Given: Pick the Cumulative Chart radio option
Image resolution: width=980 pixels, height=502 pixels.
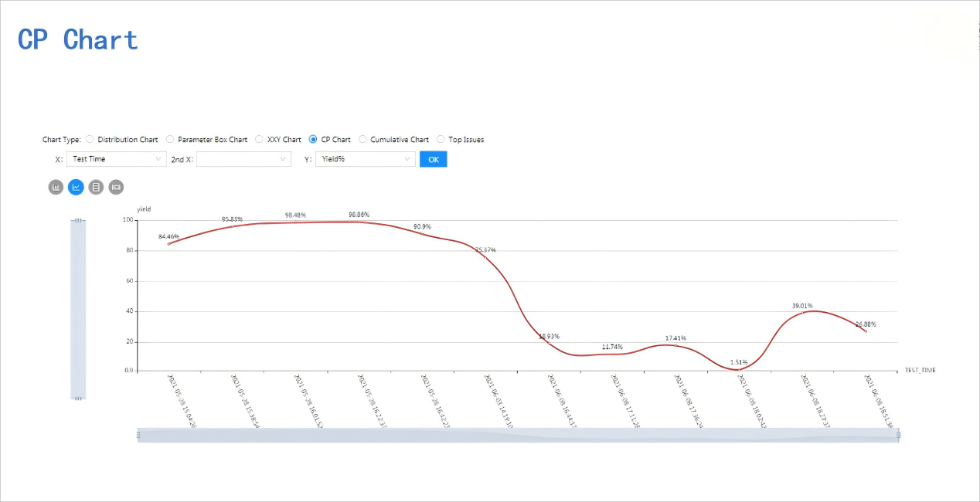Looking at the screenshot, I should [x=363, y=140].
